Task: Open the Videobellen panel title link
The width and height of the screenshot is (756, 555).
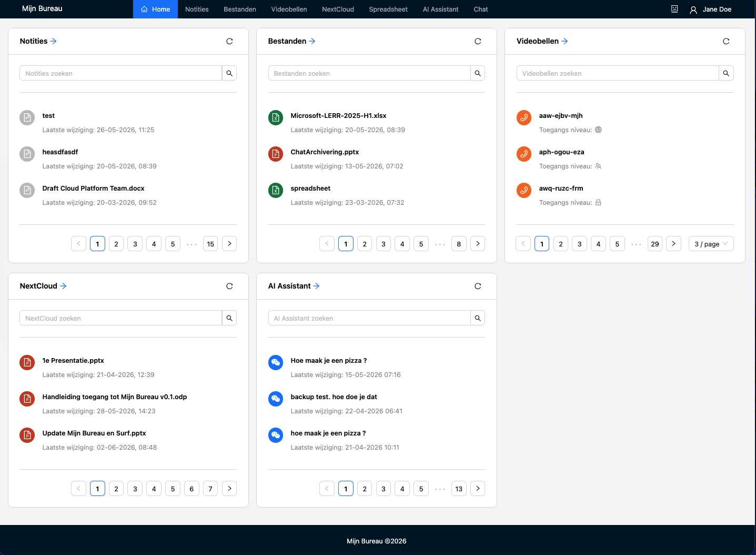Action: [x=542, y=41]
